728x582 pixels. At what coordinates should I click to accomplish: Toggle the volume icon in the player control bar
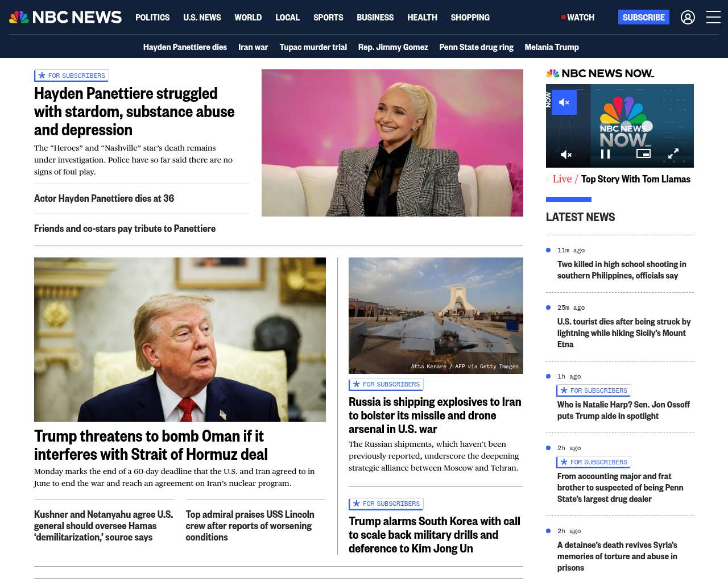pyautogui.click(x=566, y=154)
